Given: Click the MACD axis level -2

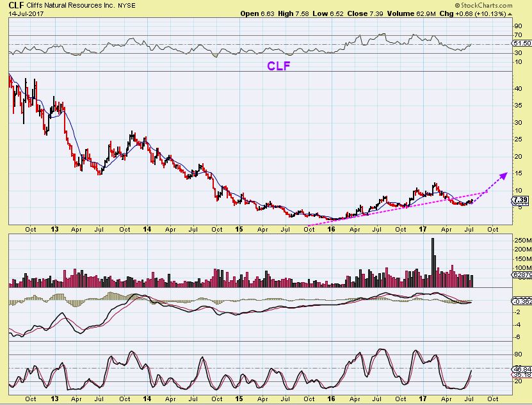Looking at the screenshot, I should 518,312.
